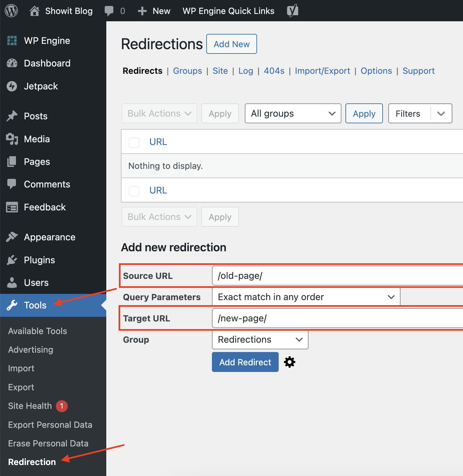Show advanced options with the gear icon
Viewport: 463px width, 476px height.
pos(290,362)
